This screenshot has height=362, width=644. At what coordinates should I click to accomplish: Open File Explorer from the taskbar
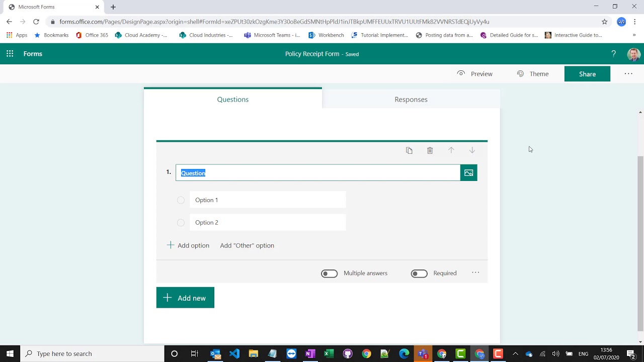254,353
